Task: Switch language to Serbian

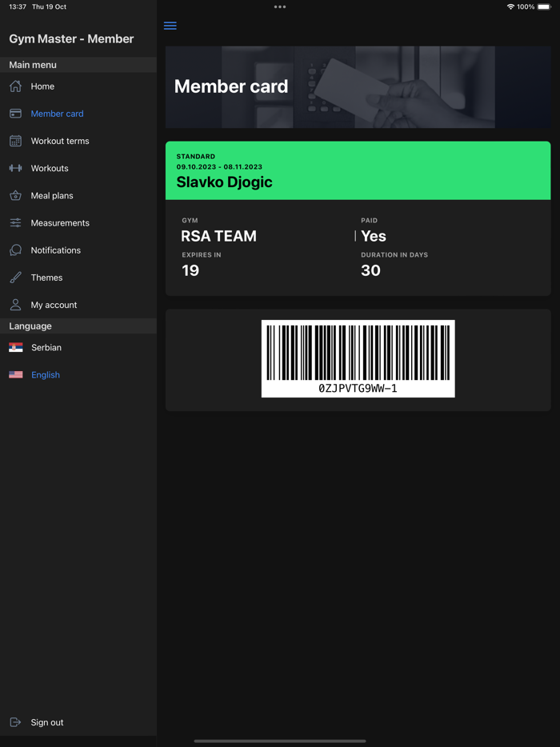Action: coord(78,347)
